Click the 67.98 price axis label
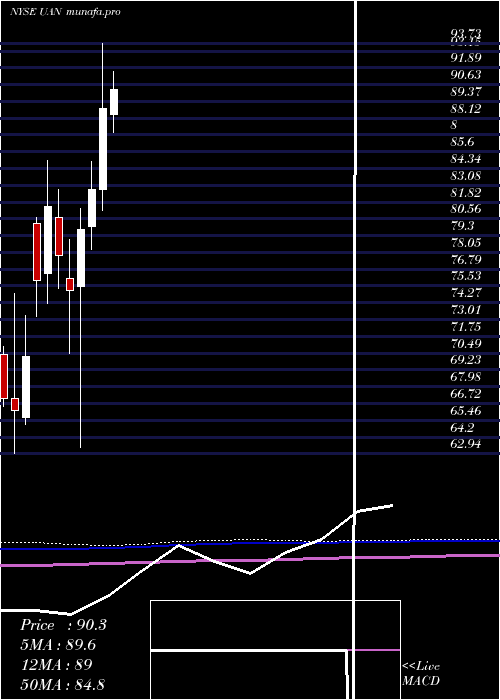 [466, 377]
